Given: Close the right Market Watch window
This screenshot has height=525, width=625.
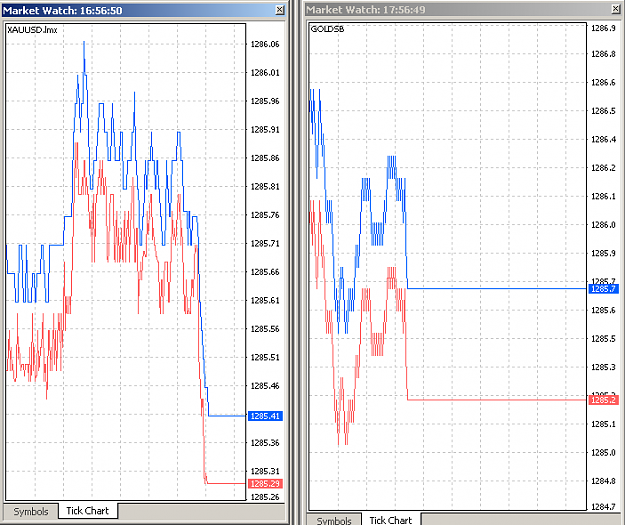Looking at the screenshot, I should click(x=616, y=9).
